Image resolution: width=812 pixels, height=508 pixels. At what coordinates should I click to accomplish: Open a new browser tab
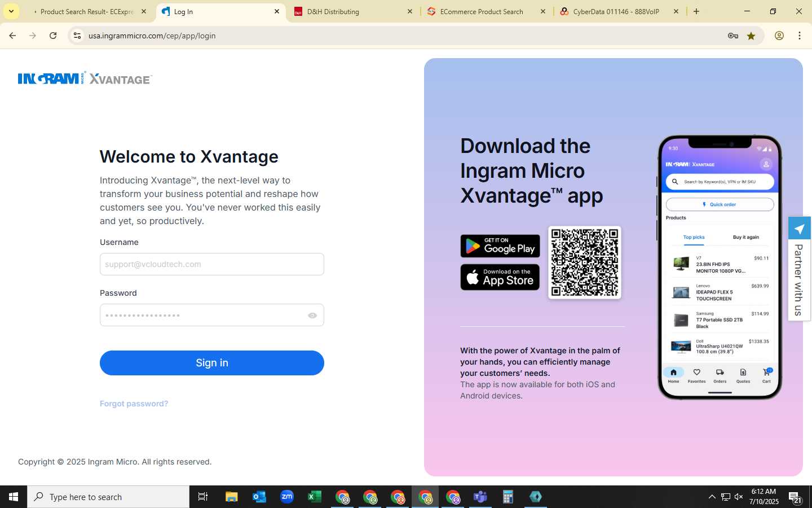(x=696, y=11)
